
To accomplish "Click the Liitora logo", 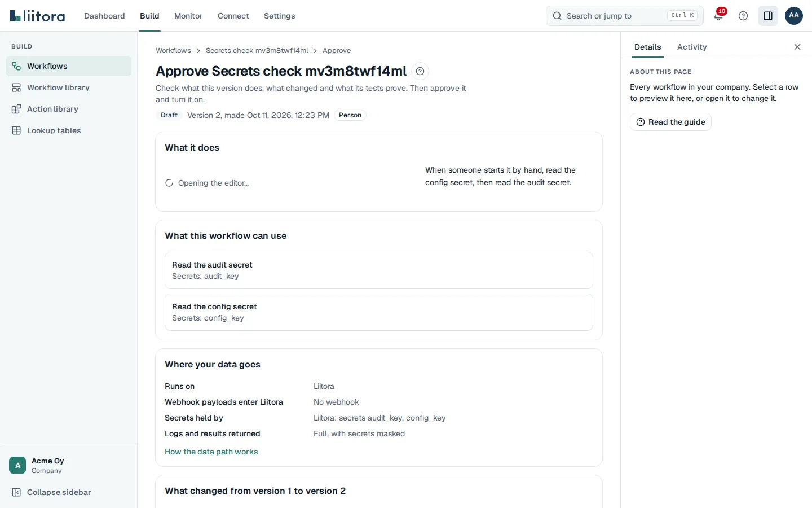I will pyautogui.click(x=37, y=16).
